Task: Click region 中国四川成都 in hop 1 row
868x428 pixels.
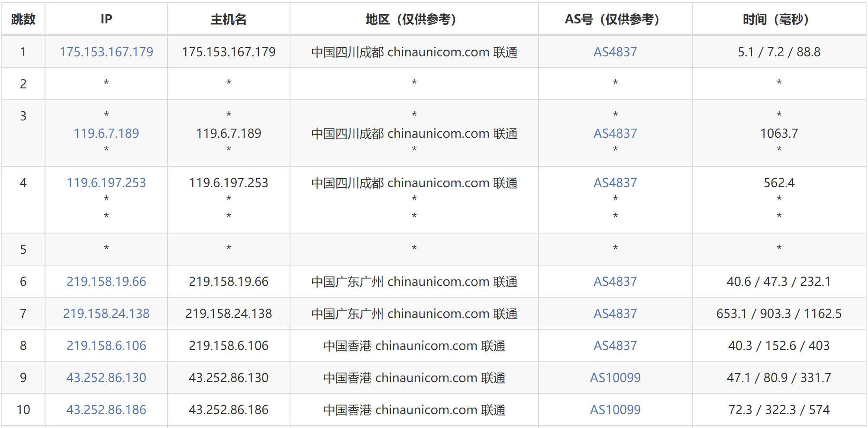Action: click(x=347, y=52)
